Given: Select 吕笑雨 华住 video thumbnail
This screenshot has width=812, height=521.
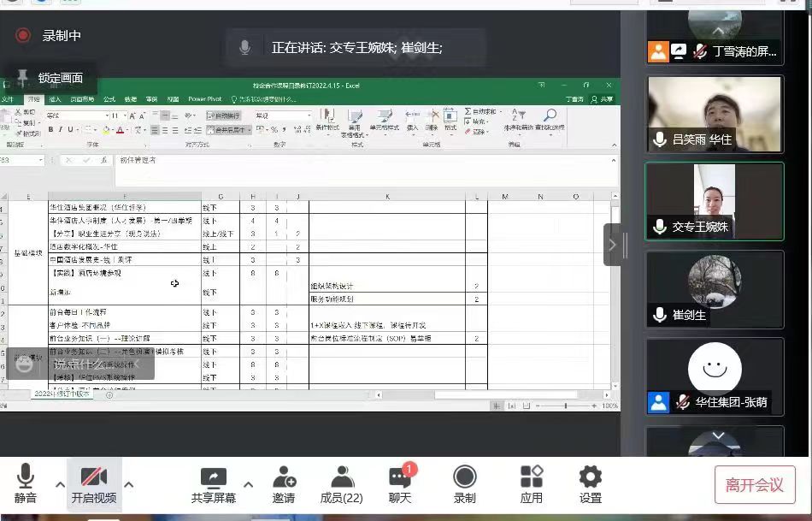Looking at the screenshot, I should [x=715, y=114].
